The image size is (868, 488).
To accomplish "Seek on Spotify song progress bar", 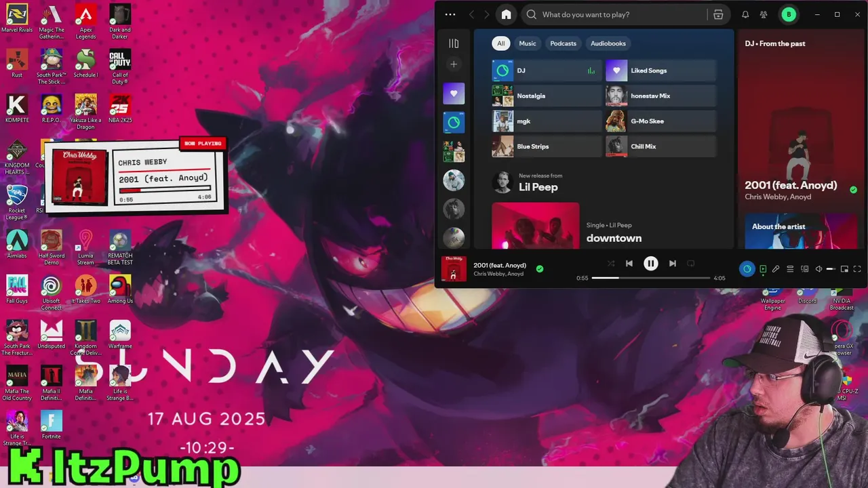I will click(650, 278).
